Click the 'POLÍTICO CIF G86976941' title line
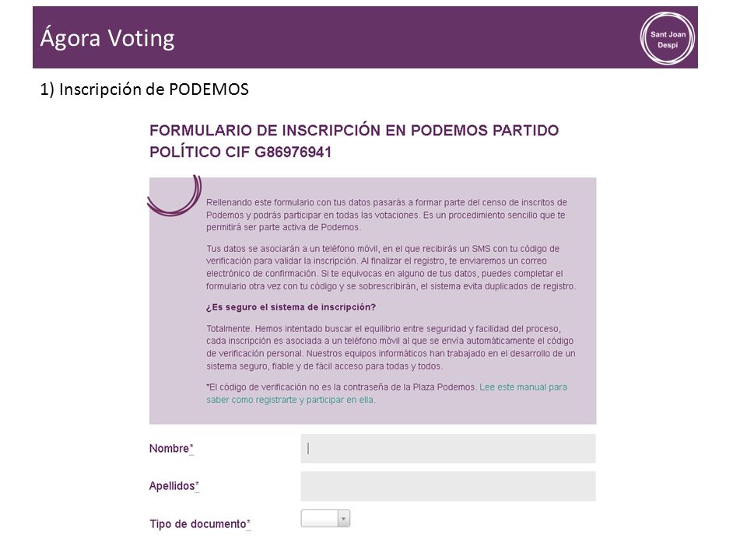 tap(240, 152)
